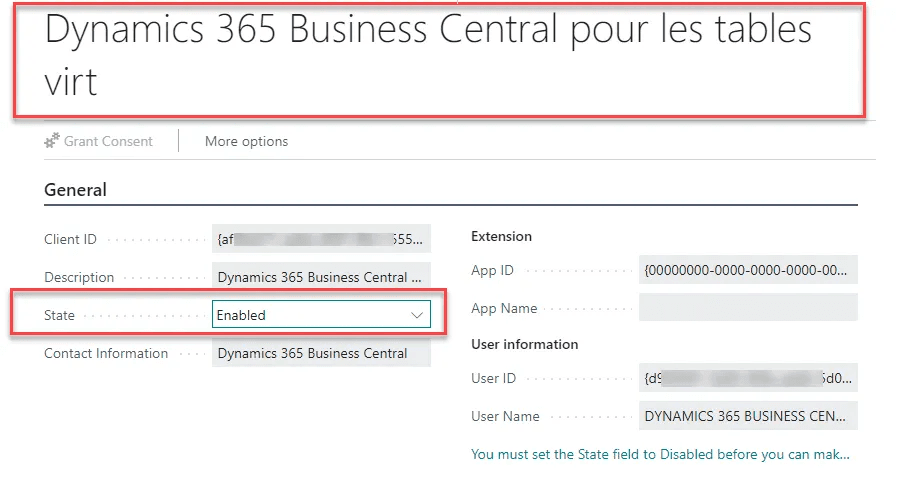Expand the State dropdown chevron arrow
This screenshot has height=497, width=909.
(x=417, y=315)
